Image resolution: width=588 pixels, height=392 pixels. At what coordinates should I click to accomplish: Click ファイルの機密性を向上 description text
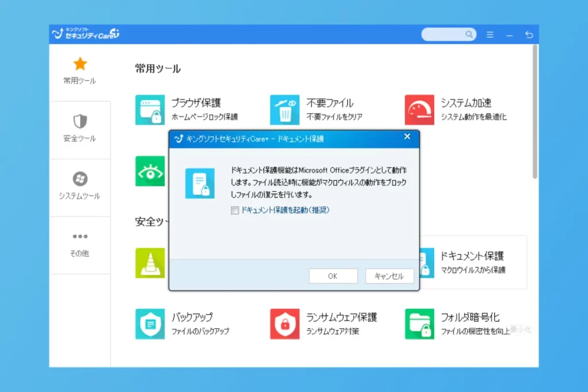(x=475, y=331)
